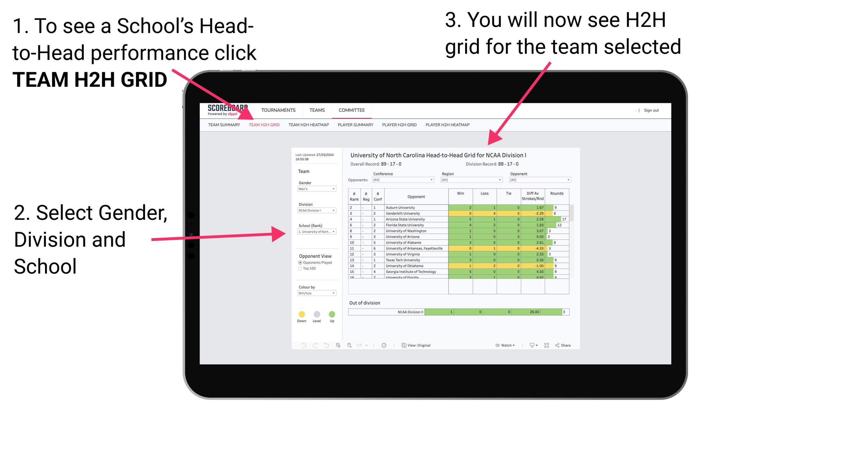Click the yellow Down color swatch
The height and width of the screenshot is (467, 868).
point(302,313)
